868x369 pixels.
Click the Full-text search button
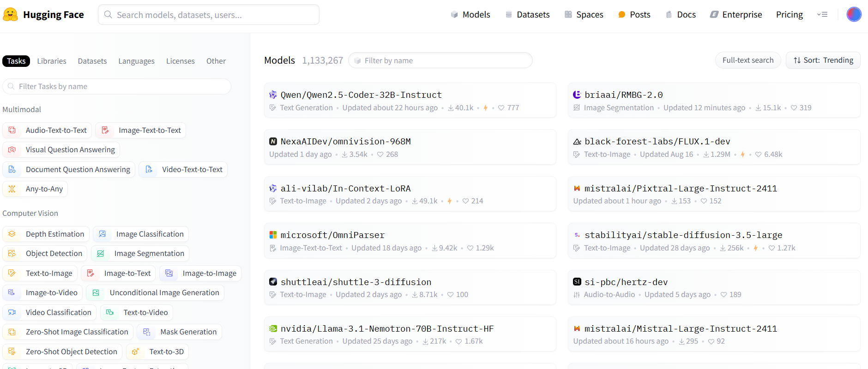[748, 60]
